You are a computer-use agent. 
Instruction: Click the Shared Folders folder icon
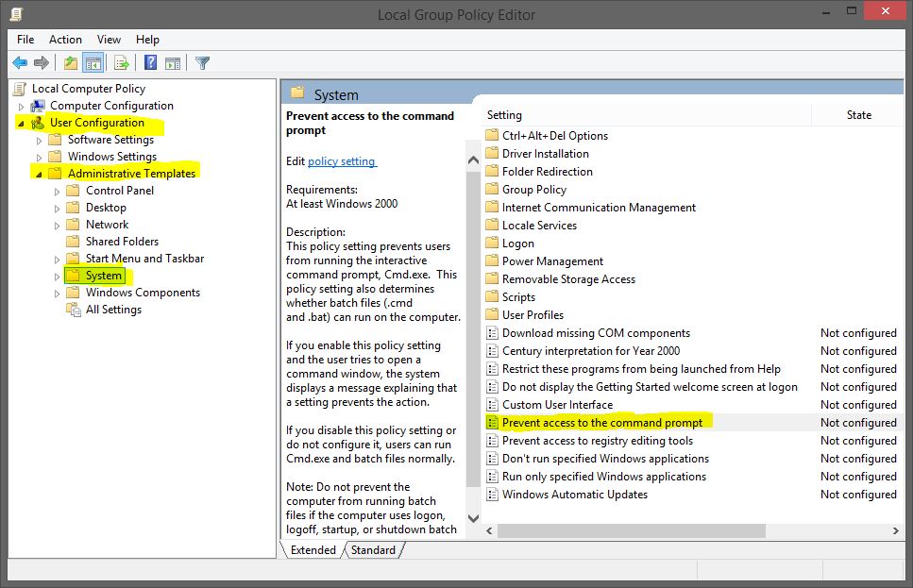click(73, 241)
